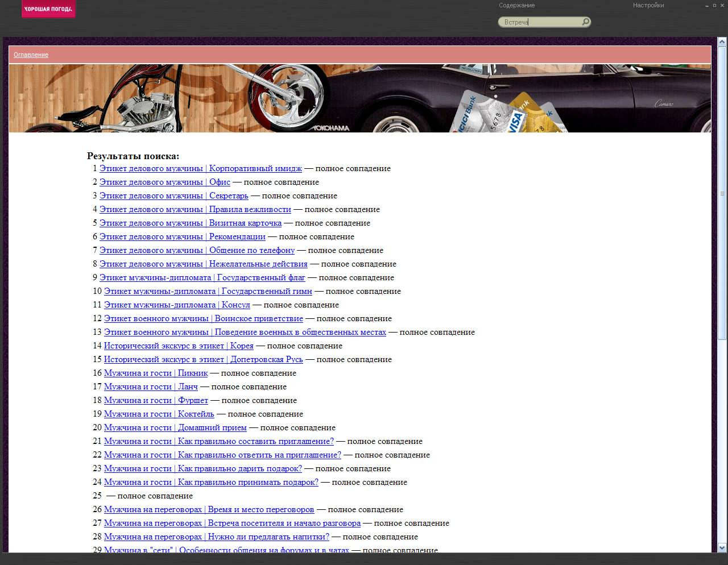
Task: Open the 'Настройки' menu
Action: [648, 6]
